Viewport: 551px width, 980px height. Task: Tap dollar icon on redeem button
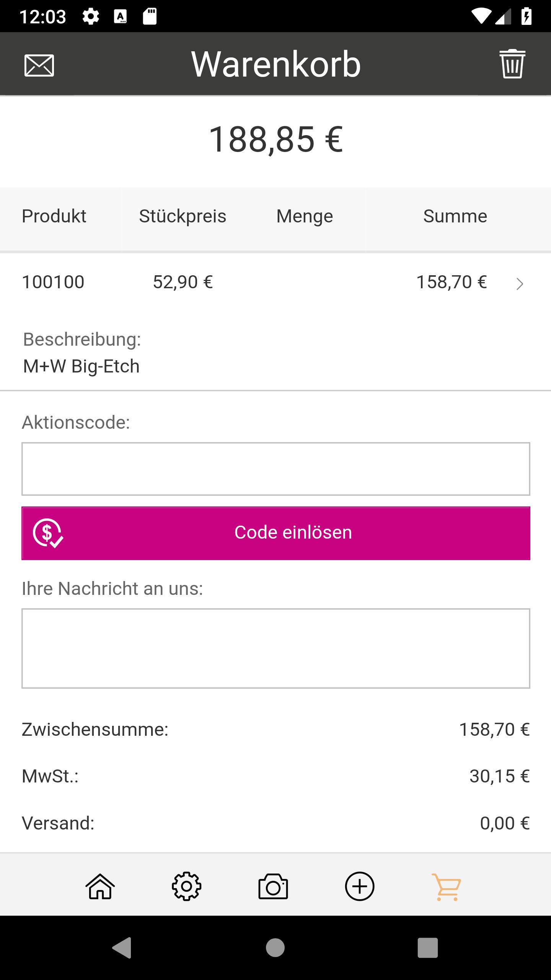tap(47, 533)
